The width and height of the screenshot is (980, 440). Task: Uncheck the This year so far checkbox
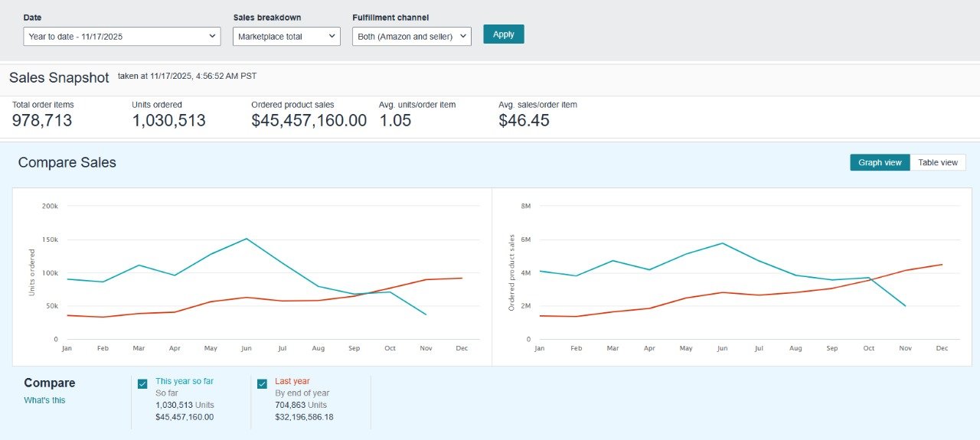point(142,384)
